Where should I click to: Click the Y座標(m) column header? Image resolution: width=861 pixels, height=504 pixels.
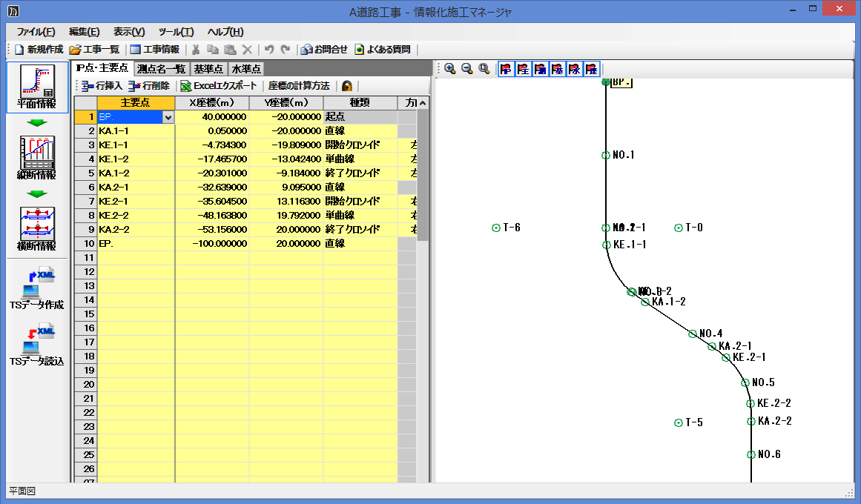[x=286, y=103]
